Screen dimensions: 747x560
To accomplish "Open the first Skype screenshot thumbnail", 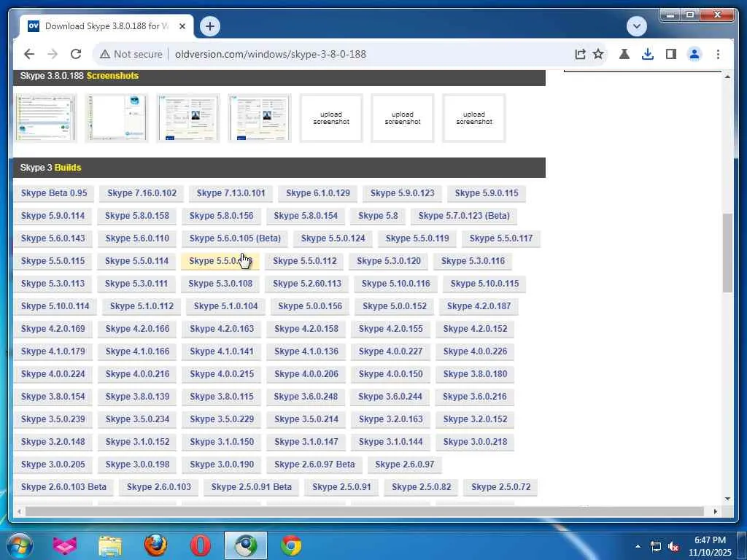I will 45,118.
